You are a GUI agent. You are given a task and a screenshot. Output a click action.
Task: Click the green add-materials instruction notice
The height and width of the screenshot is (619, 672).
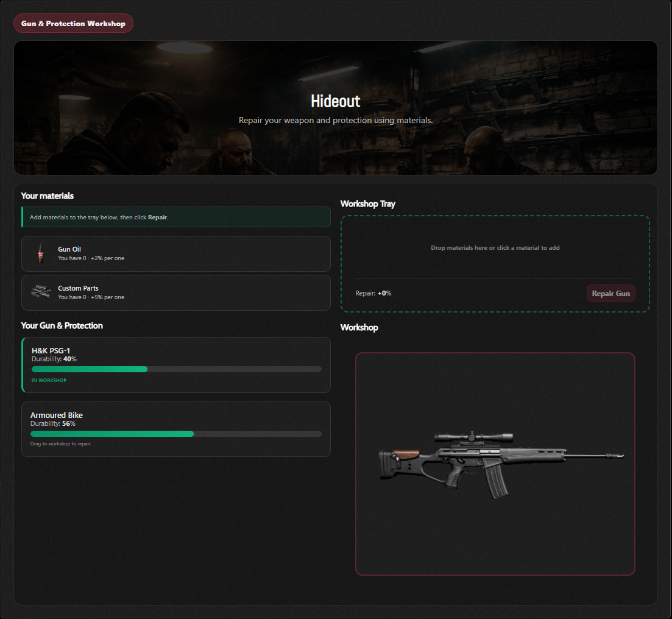175,217
